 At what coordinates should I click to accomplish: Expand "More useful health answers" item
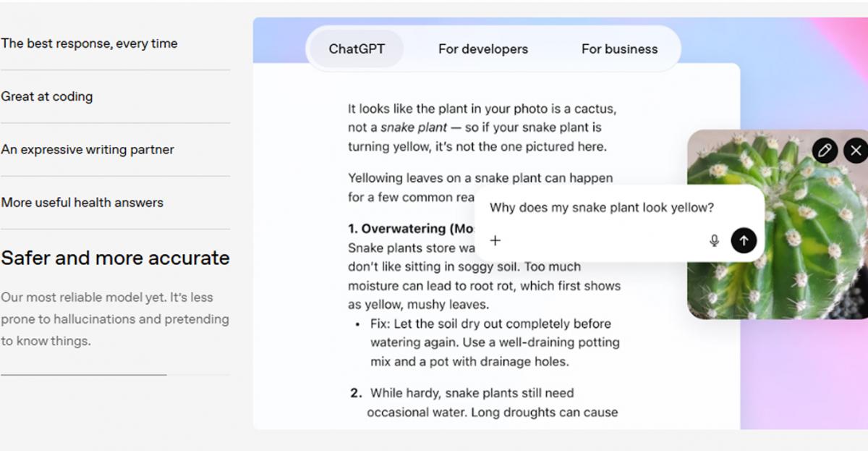coord(82,203)
